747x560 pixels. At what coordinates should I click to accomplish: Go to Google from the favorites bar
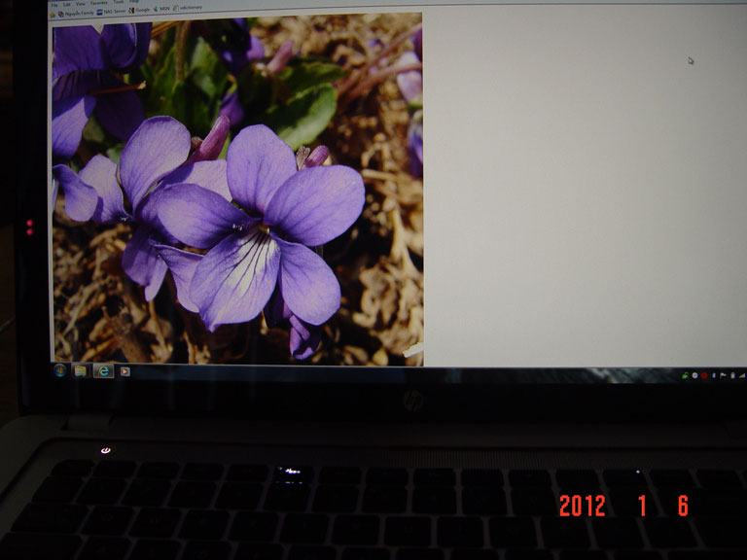[x=140, y=10]
